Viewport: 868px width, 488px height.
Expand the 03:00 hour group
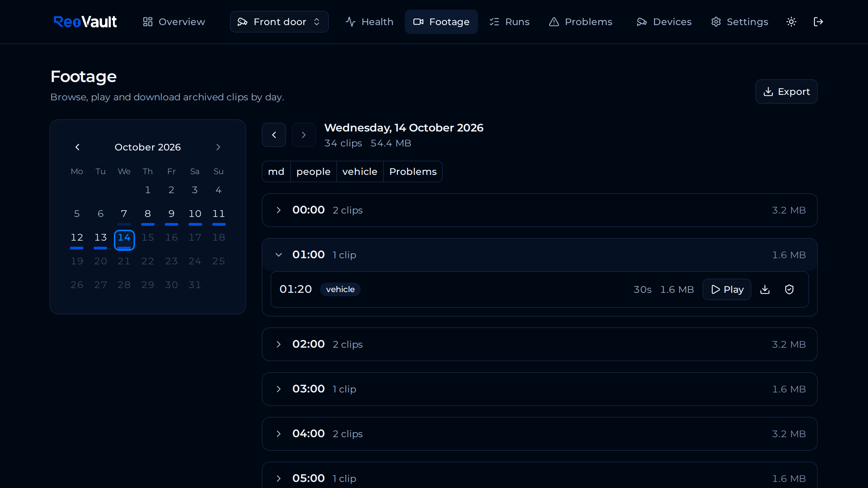(540, 389)
